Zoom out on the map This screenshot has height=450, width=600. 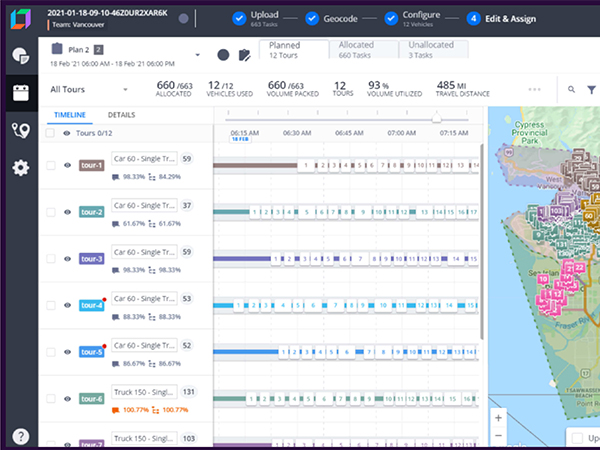pos(498,435)
